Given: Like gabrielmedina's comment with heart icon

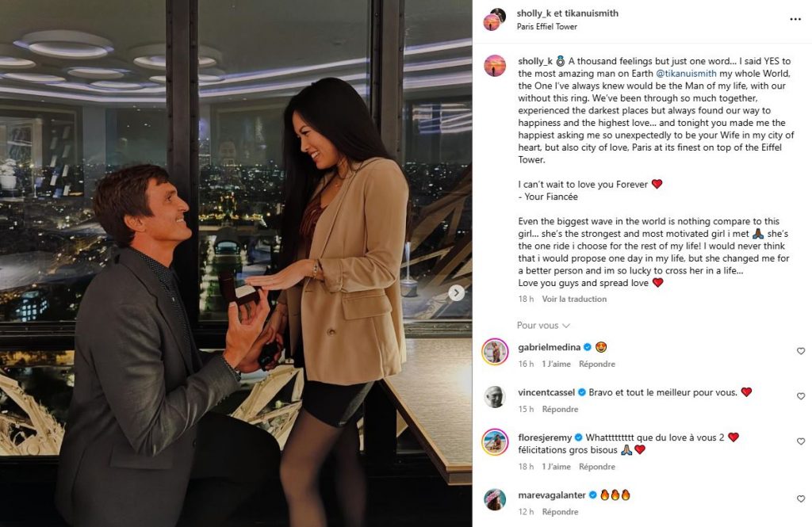Looking at the screenshot, I should coord(801,351).
